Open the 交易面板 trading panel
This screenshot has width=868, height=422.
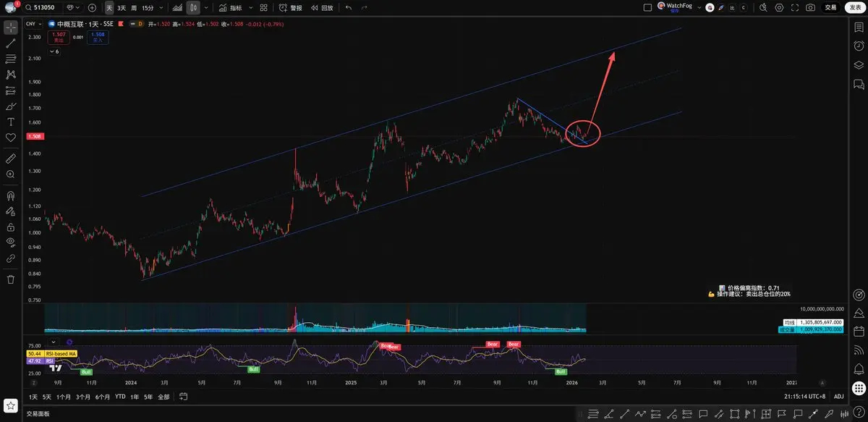tap(38, 414)
